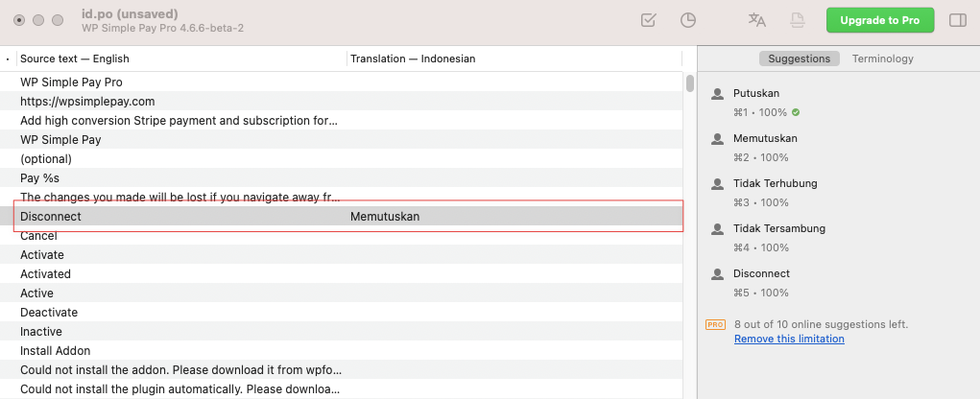Click the pre-translate language icon
Viewport: 980px width, 399px height.
pyautogui.click(x=757, y=20)
